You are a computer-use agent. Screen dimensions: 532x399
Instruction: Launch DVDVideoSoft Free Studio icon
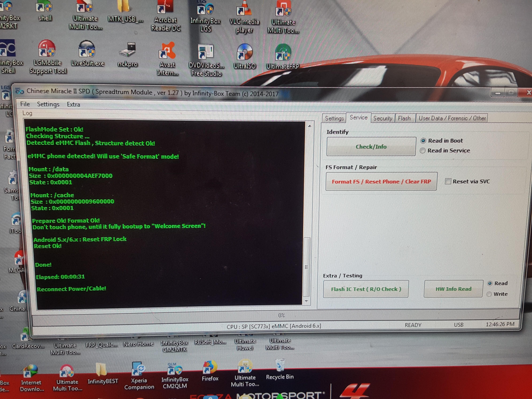point(206,60)
